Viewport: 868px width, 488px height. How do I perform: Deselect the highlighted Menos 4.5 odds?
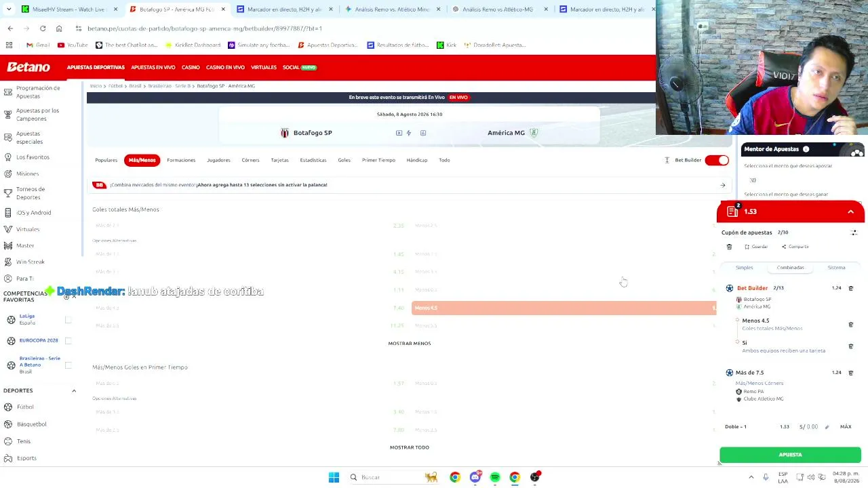click(x=564, y=308)
